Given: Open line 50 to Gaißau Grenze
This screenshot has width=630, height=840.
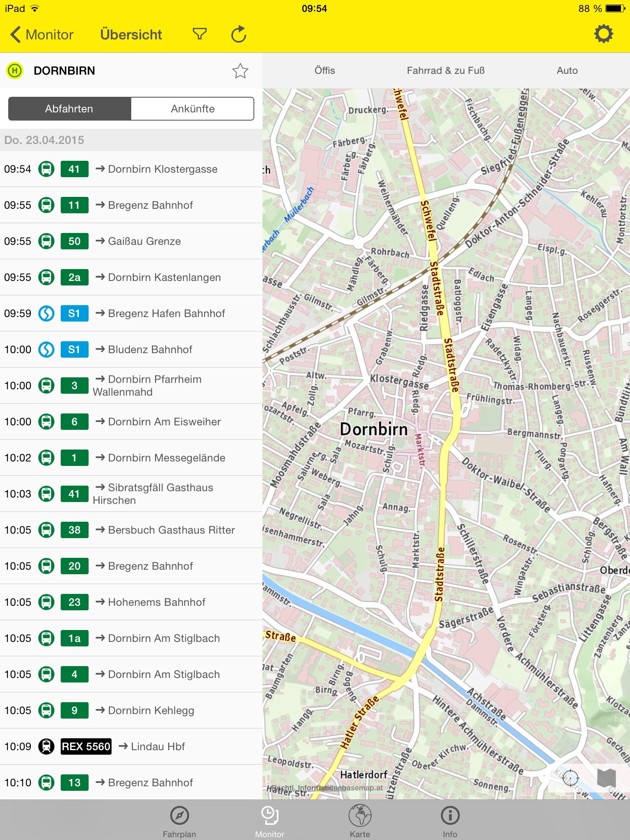Looking at the screenshot, I should click(x=131, y=241).
